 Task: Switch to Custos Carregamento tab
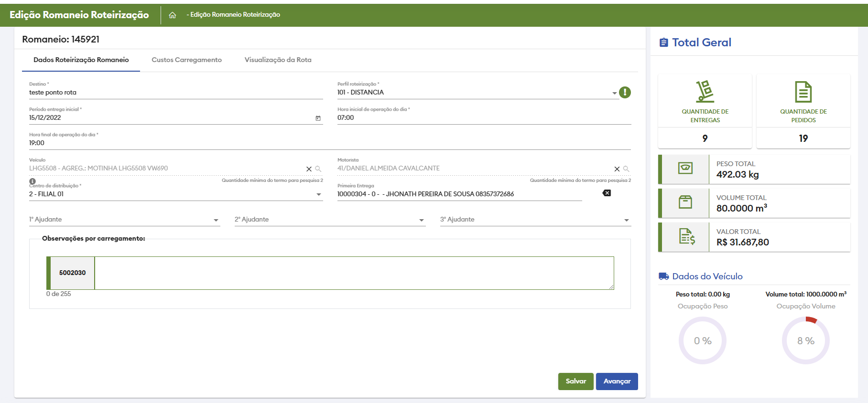point(186,60)
